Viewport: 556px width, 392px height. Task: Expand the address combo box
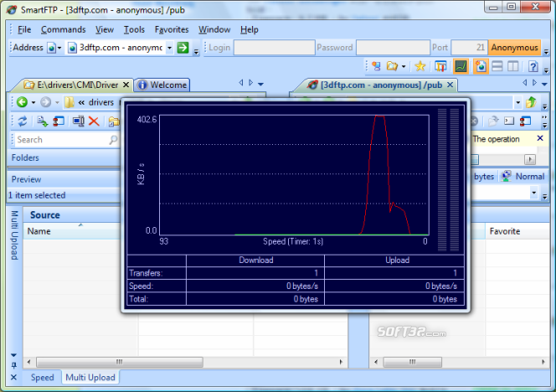pyautogui.click(x=169, y=48)
